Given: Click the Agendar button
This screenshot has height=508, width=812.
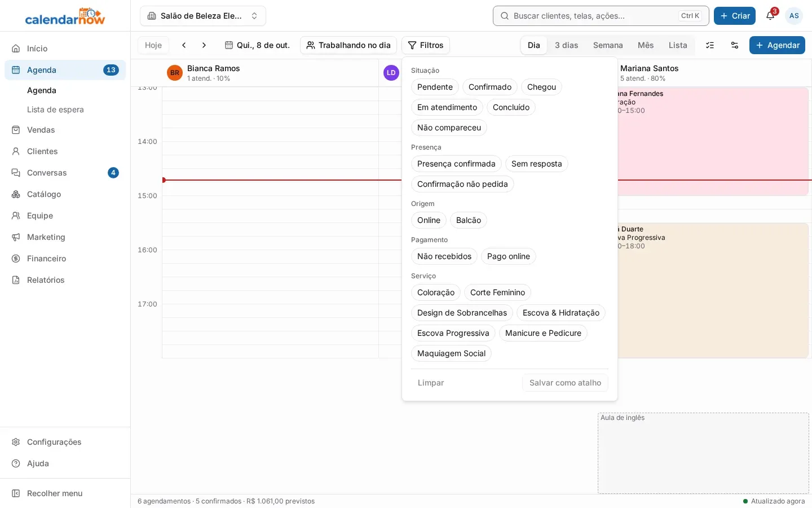Looking at the screenshot, I should (777, 45).
